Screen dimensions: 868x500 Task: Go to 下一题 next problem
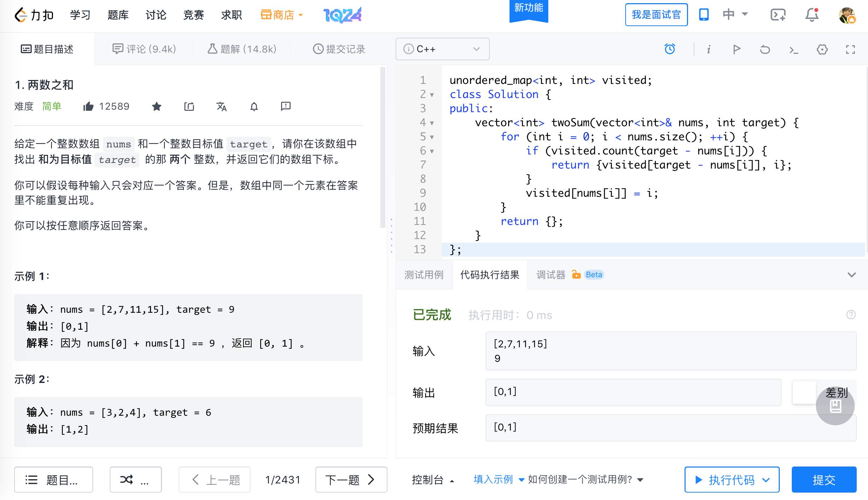point(351,480)
